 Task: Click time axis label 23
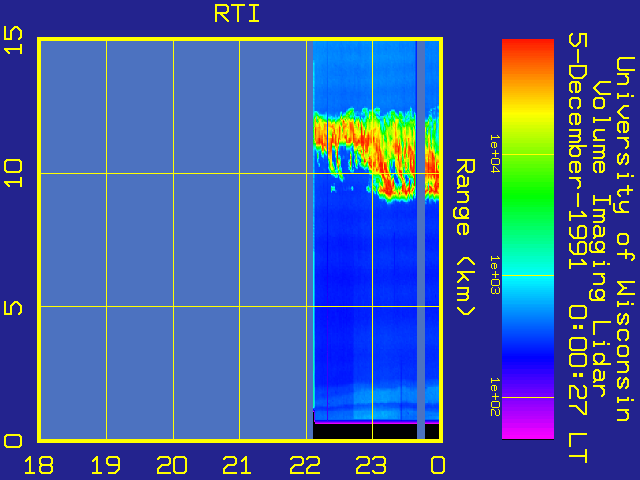371,465
